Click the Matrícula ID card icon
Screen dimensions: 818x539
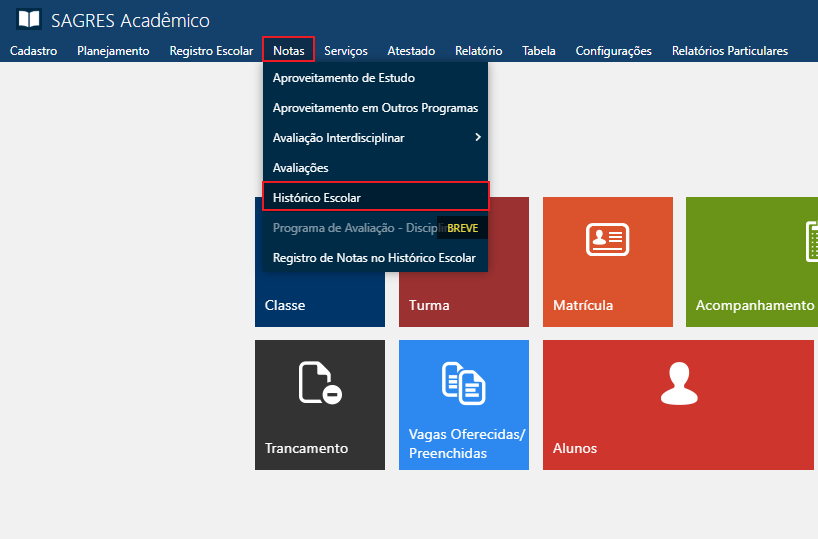click(607, 240)
